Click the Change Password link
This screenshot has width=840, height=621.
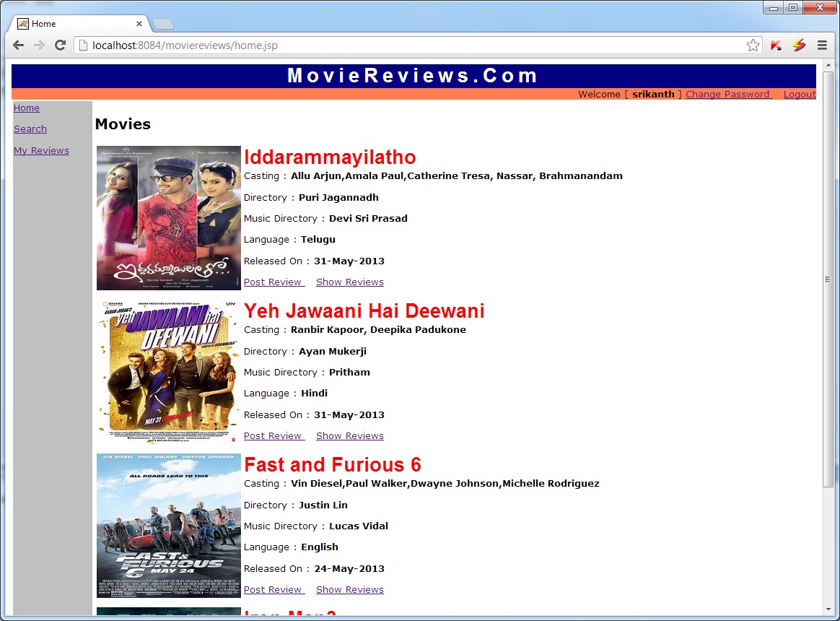(729, 94)
